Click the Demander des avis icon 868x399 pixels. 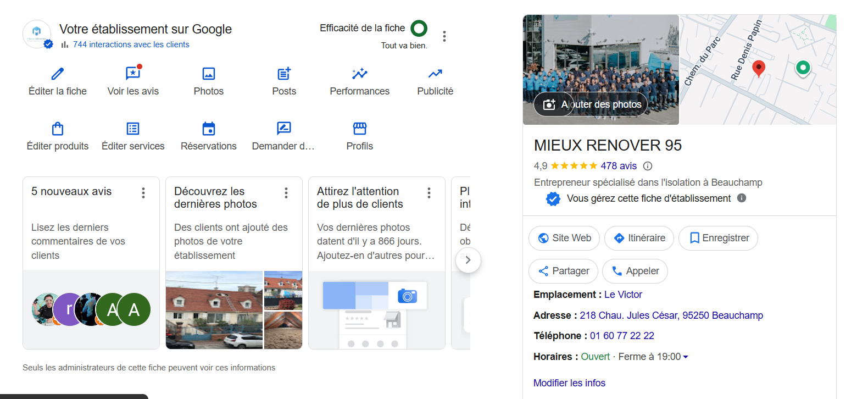[x=284, y=129]
